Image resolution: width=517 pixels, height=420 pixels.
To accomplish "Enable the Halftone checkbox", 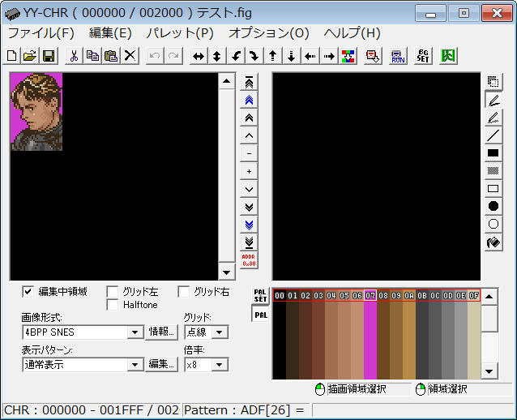I will click(113, 305).
